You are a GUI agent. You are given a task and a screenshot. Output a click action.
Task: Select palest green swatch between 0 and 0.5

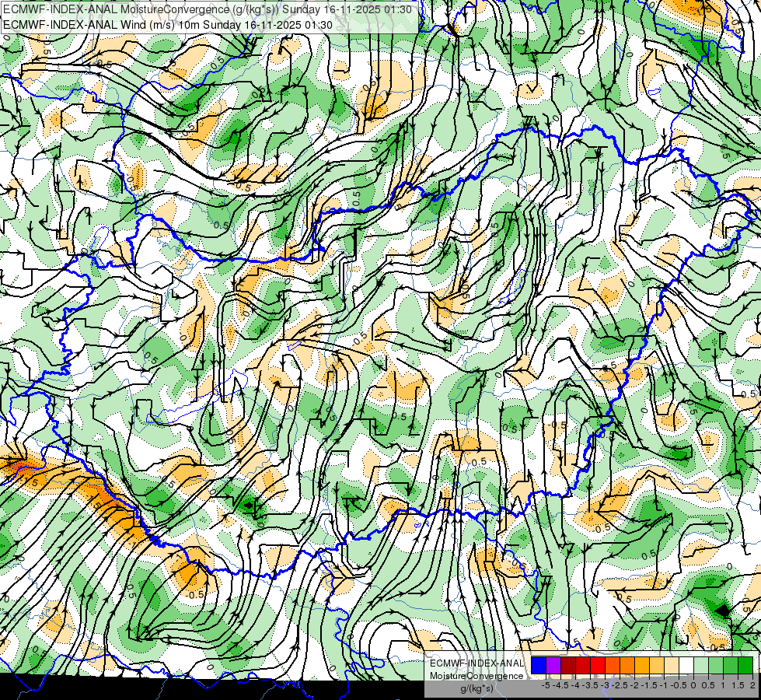[701, 665]
